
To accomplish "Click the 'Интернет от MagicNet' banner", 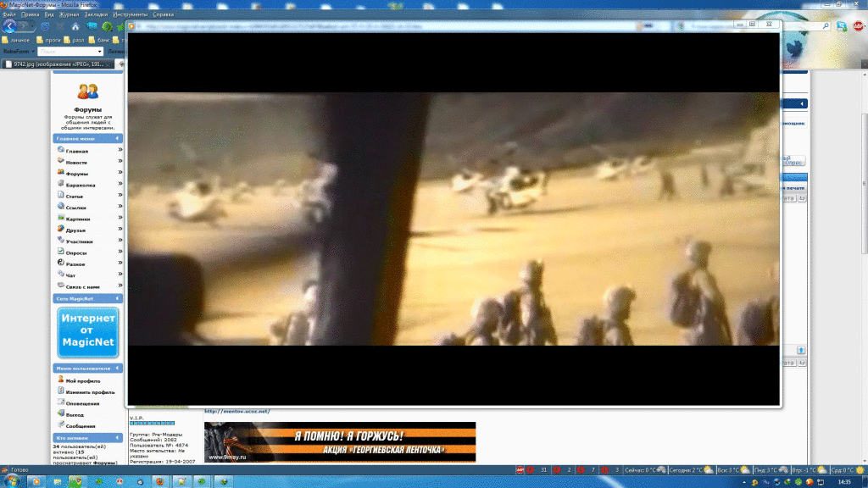I will pyautogui.click(x=87, y=332).
